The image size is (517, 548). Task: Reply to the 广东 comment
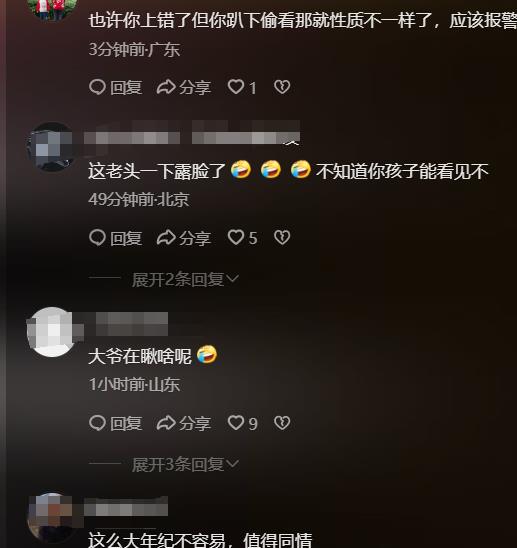[x=115, y=87]
